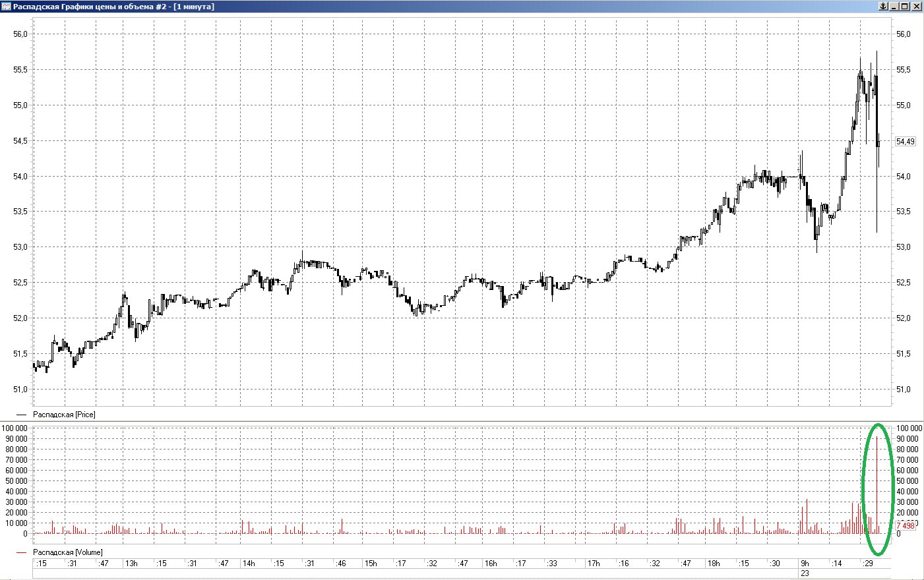Image resolution: width=924 pixels, height=580 pixels.
Task: Click the window title bar text
Action: 113,7
